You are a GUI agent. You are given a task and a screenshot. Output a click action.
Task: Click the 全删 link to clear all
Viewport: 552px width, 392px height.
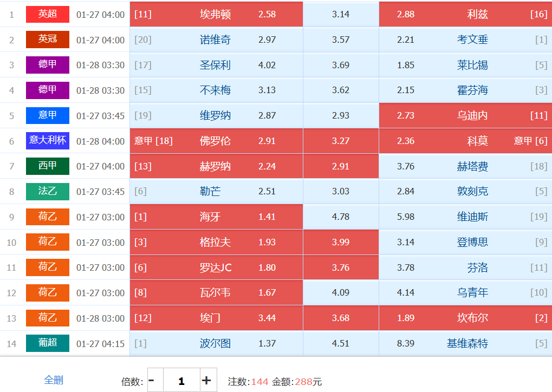pyautogui.click(x=54, y=380)
